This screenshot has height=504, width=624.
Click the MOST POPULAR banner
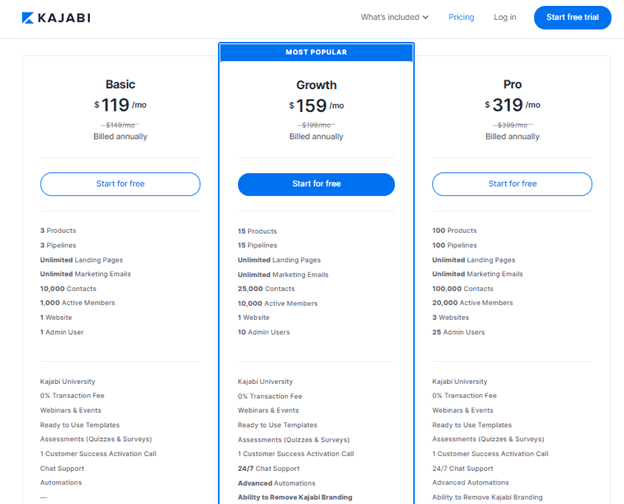(x=316, y=52)
